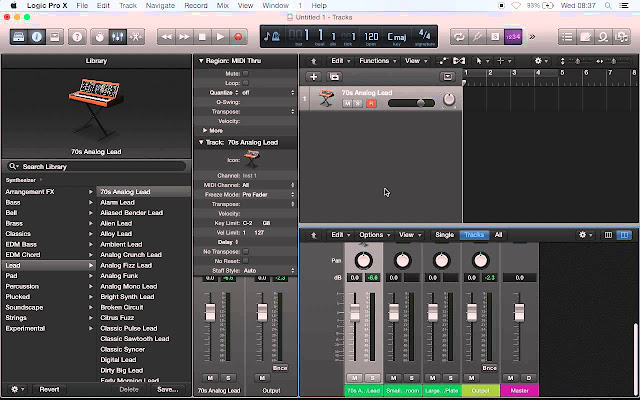Open the Navigate menu

pyautogui.click(x=160, y=6)
